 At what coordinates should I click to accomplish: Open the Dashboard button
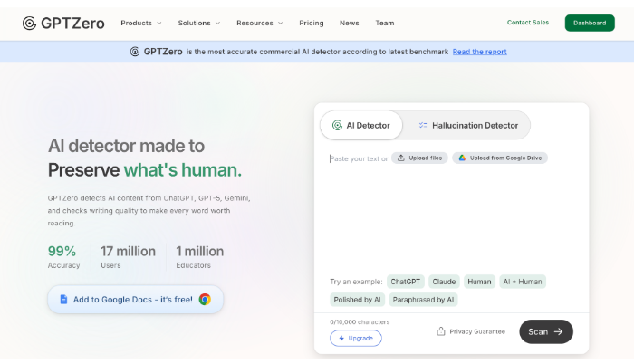(x=590, y=23)
